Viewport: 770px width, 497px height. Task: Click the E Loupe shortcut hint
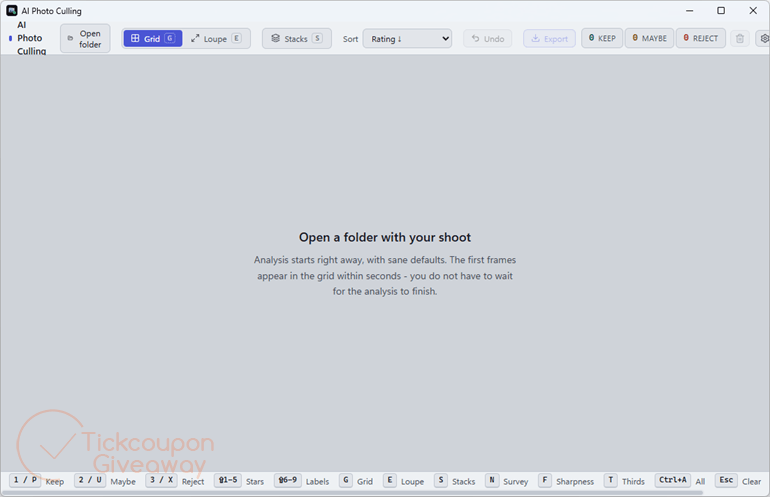pyautogui.click(x=403, y=481)
